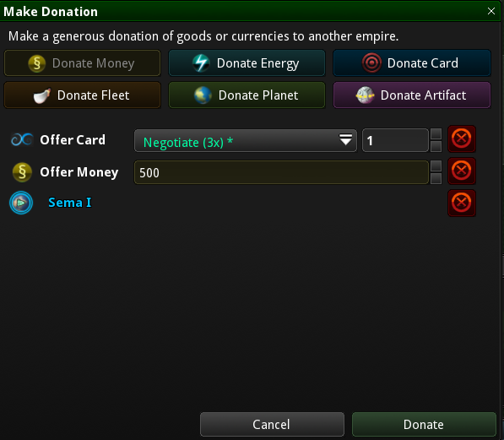Image resolution: width=504 pixels, height=440 pixels.
Task: Confirm with the Donate button
Action: [424, 425]
